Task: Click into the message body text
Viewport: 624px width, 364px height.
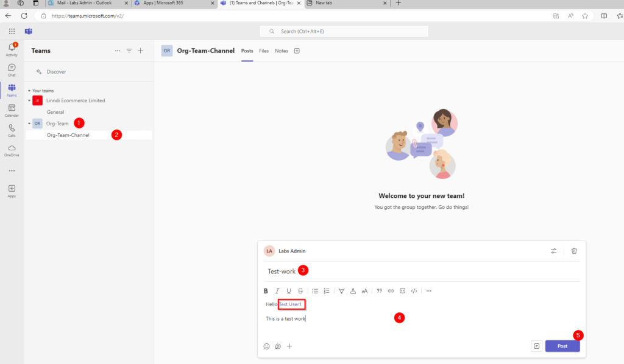Action: 286,319
